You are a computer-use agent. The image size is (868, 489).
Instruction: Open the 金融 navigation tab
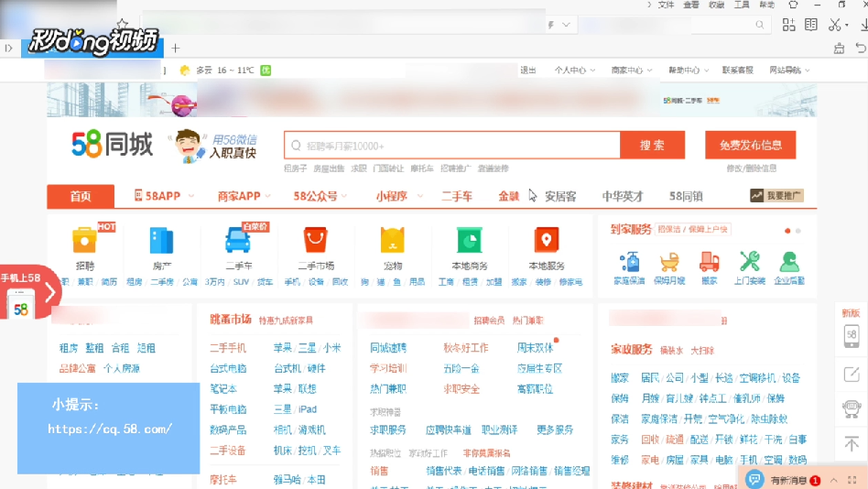coord(508,196)
